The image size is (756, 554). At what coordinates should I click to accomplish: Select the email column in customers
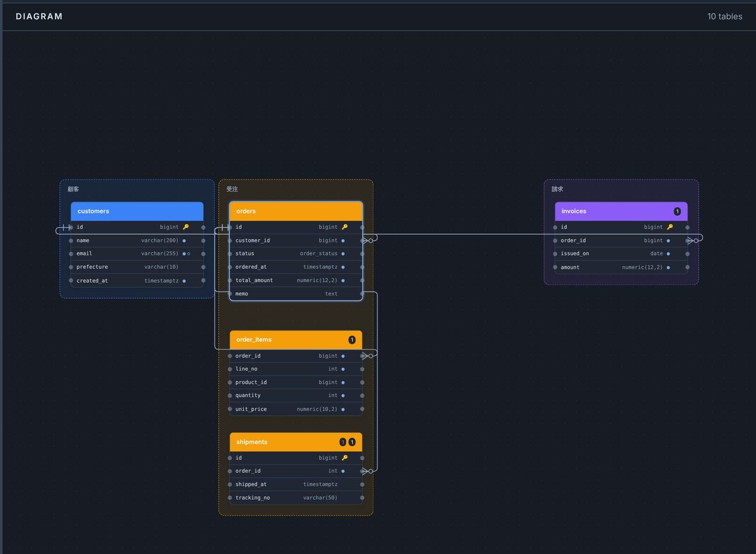[x=137, y=254]
